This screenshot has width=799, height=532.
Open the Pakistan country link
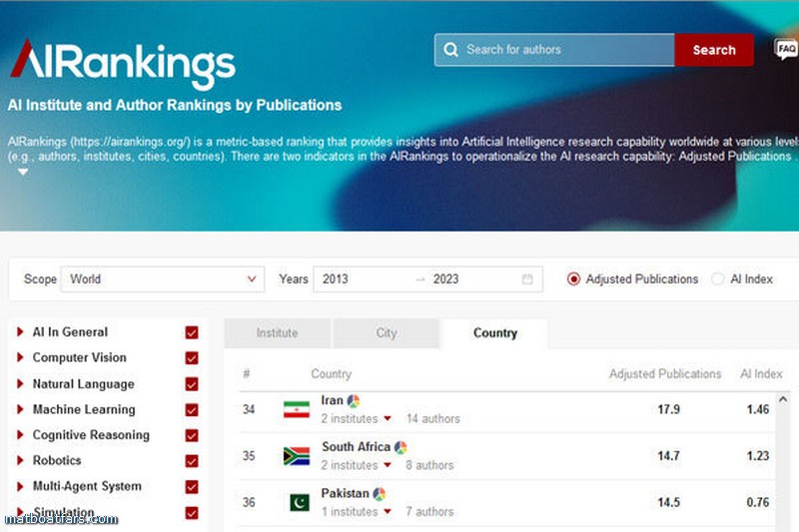(345, 493)
